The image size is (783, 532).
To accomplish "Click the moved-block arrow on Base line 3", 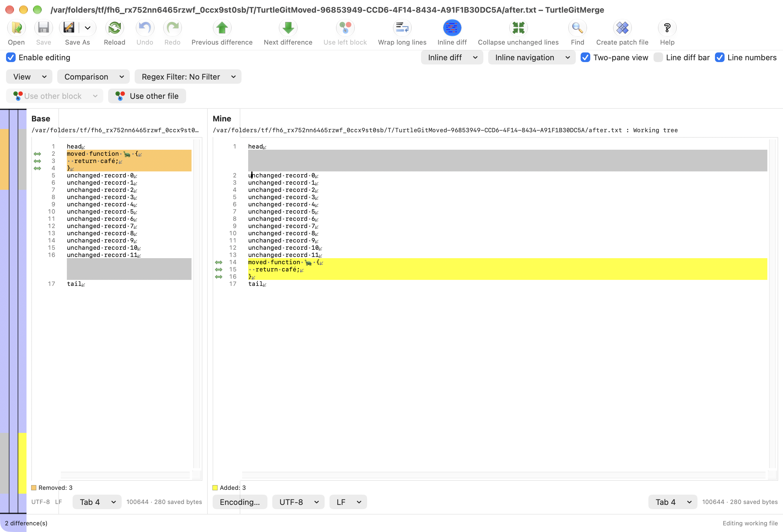I will tap(37, 161).
